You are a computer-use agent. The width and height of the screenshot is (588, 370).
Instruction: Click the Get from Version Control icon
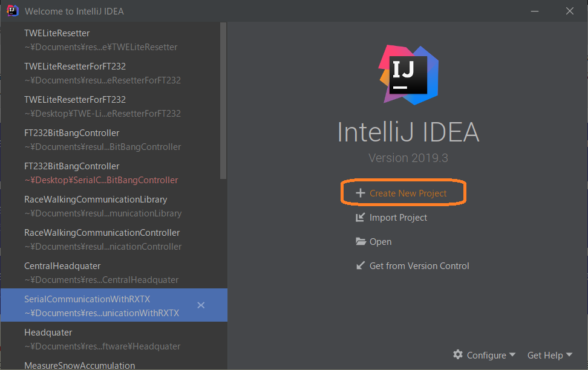pos(360,266)
